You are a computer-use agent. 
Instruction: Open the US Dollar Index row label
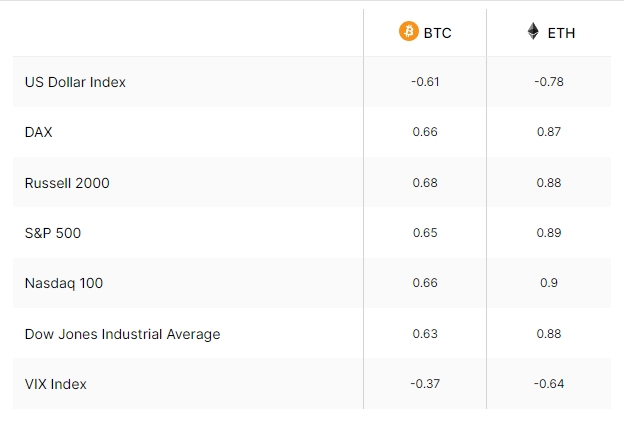[75, 82]
